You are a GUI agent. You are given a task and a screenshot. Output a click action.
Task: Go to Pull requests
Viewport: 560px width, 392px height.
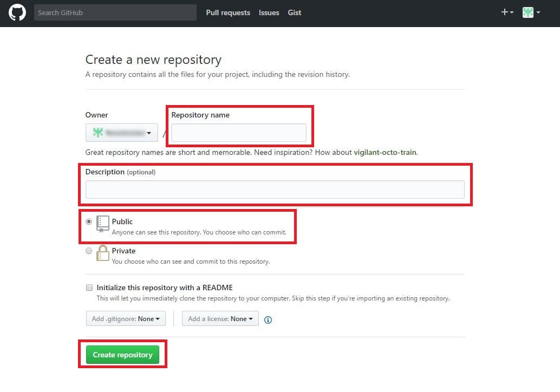228,12
